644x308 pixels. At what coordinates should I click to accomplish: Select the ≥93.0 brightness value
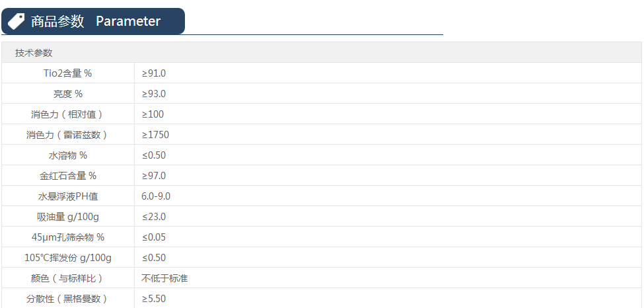click(x=154, y=94)
